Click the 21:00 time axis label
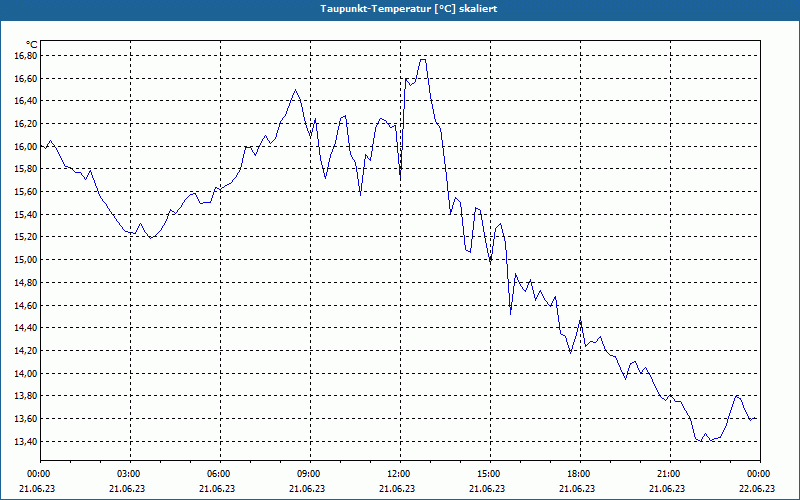Image resolution: width=800 pixels, height=500 pixels. tap(670, 474)
